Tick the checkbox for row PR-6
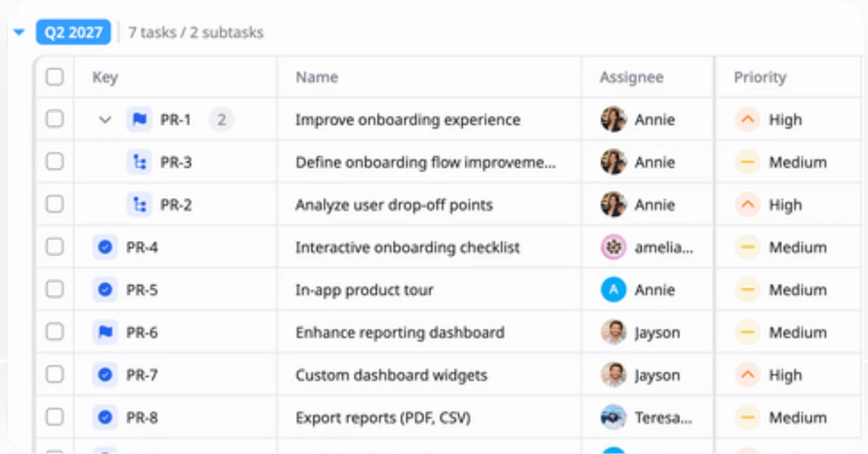 point(55,332)
